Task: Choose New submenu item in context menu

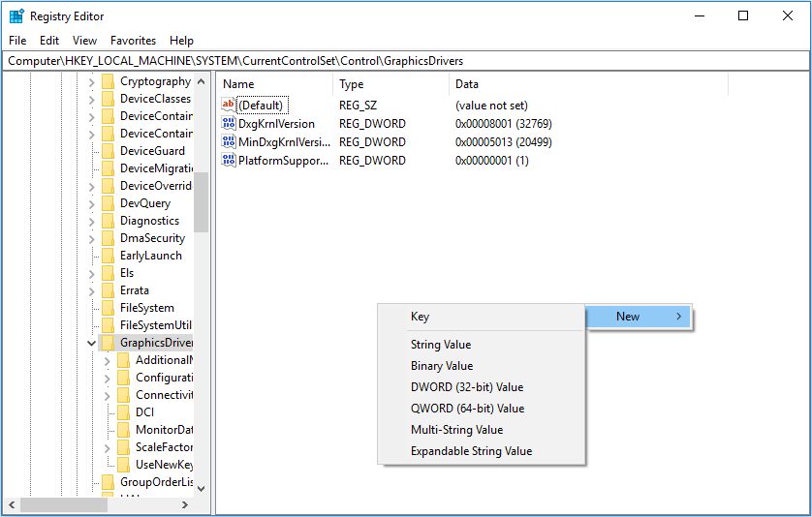Action: point(639,317)
